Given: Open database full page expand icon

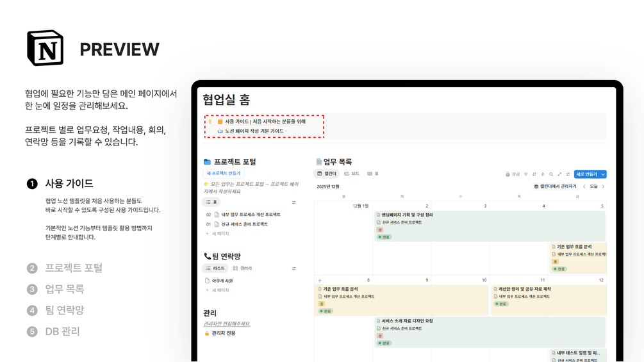Looking at the screenshot, I should pos(559,174).
